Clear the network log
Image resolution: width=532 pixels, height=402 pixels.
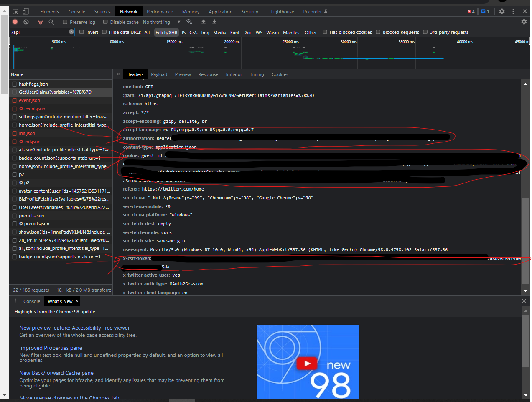click(26, 22)
